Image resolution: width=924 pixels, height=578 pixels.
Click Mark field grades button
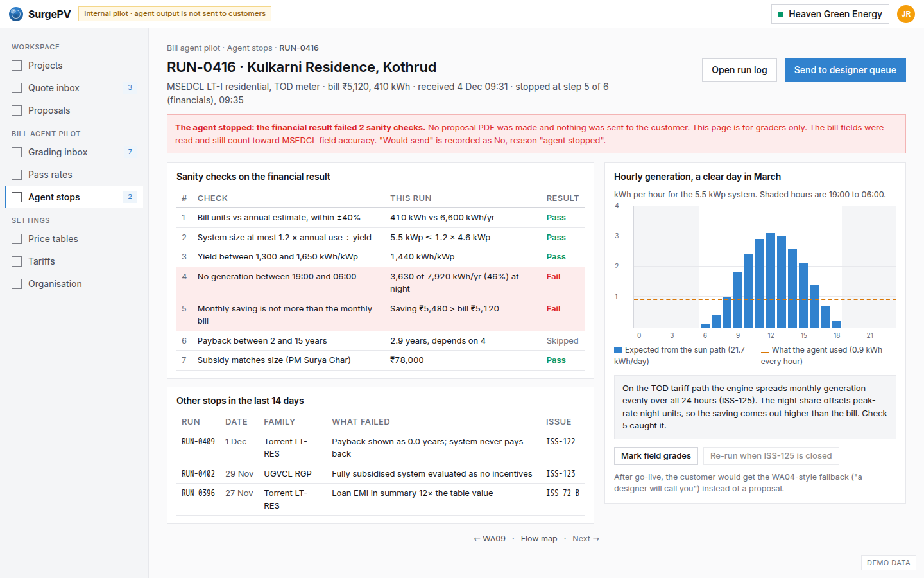(x=656, y=456)
